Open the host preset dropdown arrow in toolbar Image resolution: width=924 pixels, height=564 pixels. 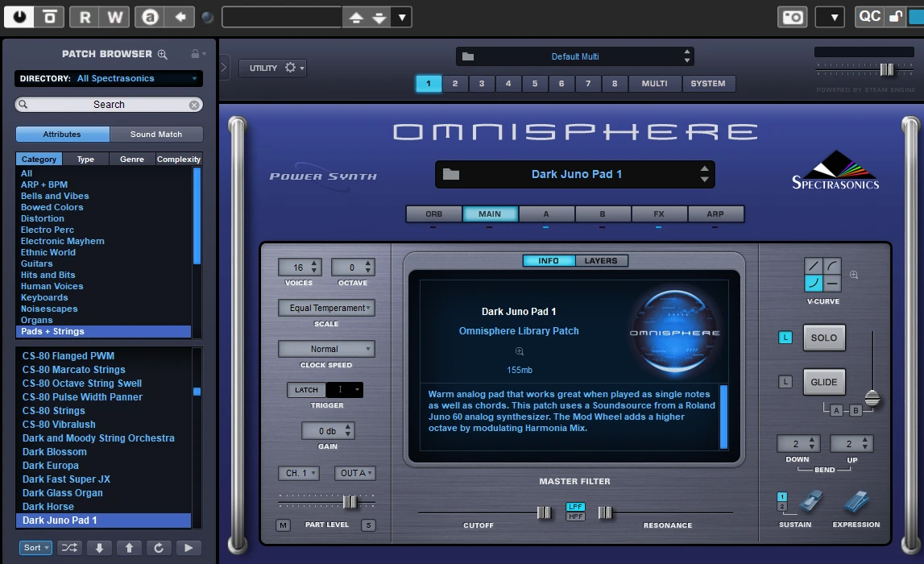coord(402,17)
